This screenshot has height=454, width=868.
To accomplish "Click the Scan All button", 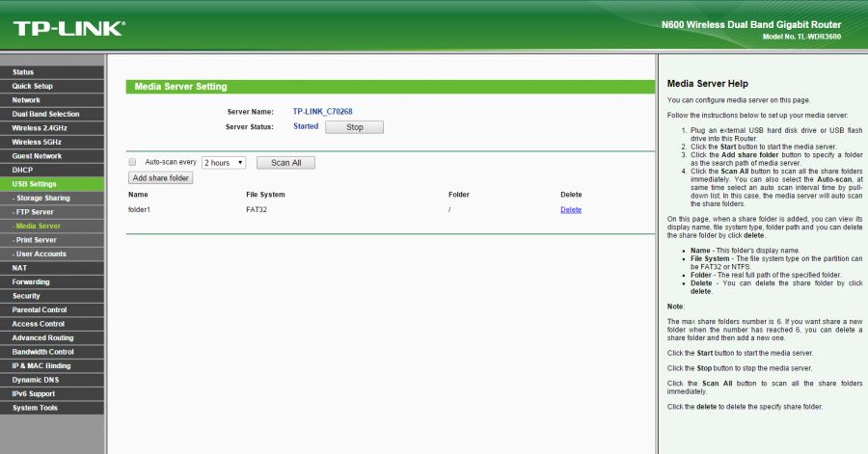I will point(285,163).
